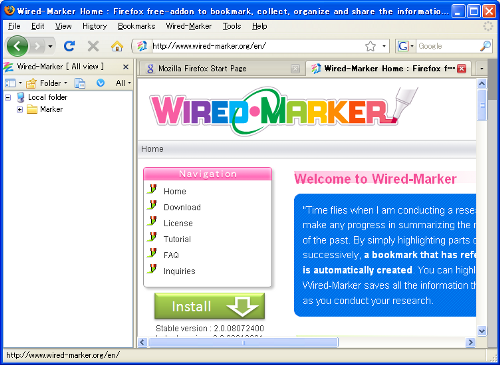The image size is (500, 365).
Task: Bookmark this page with the star icon
Action: (x=370, y=46)
